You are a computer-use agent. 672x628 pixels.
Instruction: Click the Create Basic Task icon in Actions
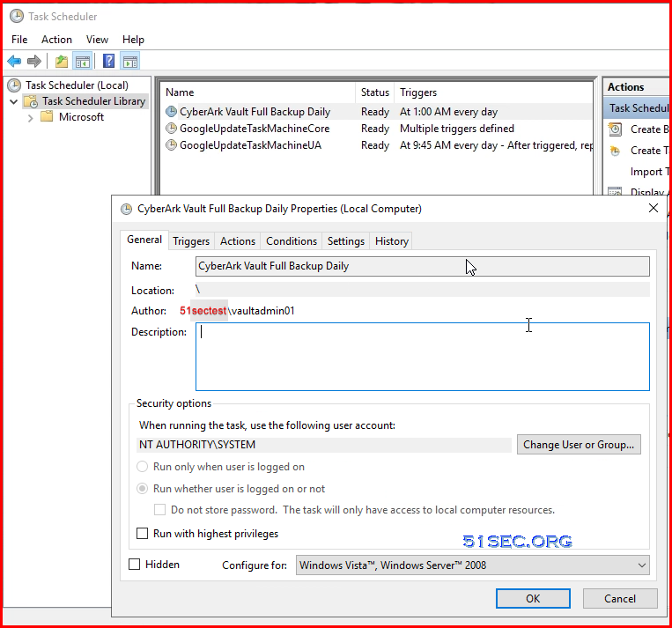[x=616, y=129]
